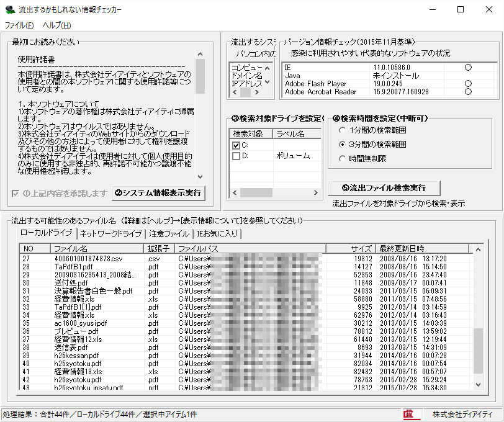Open the 注意ファイル tab

pos(168,234)
